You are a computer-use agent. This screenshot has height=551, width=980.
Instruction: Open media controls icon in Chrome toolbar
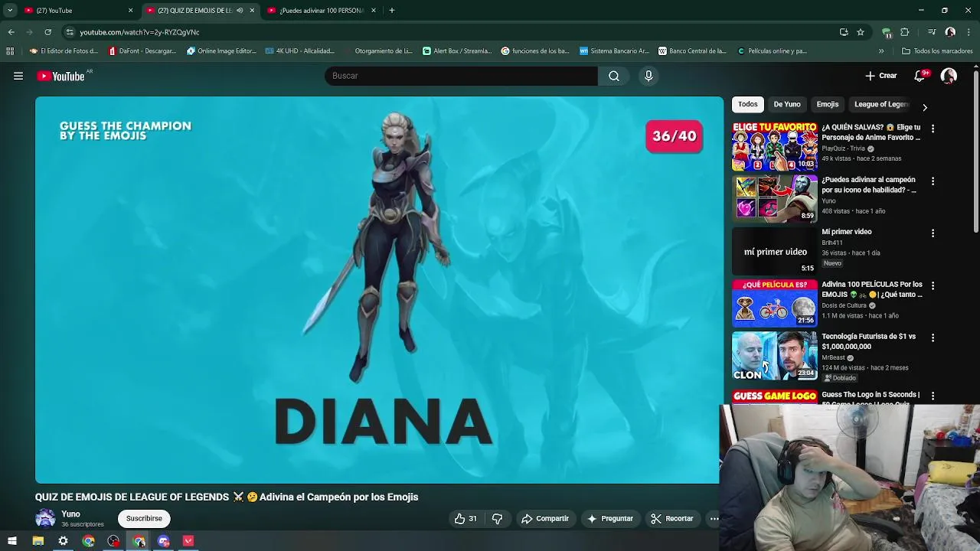931,32
